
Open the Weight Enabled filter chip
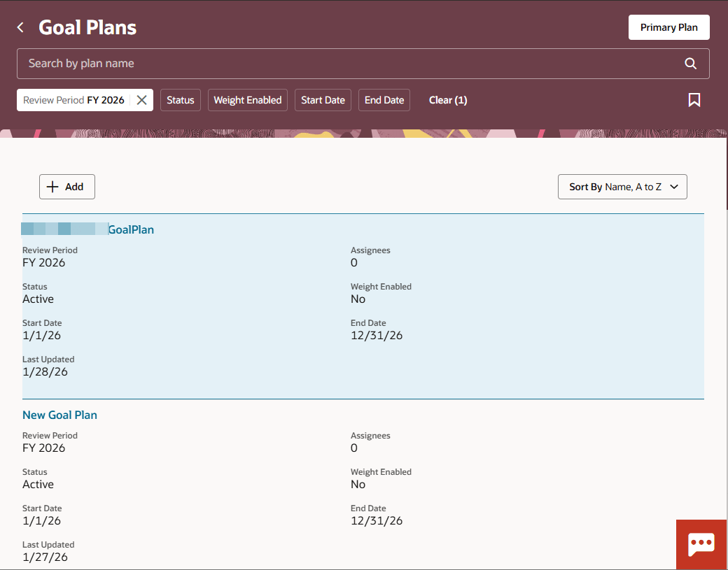point(247,99)
